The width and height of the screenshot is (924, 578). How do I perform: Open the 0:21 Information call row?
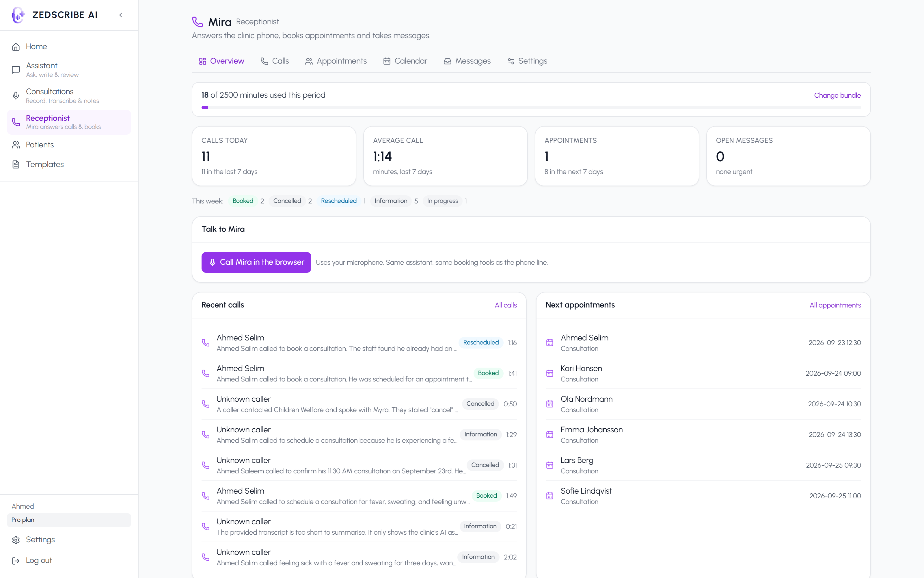[359, 526]
